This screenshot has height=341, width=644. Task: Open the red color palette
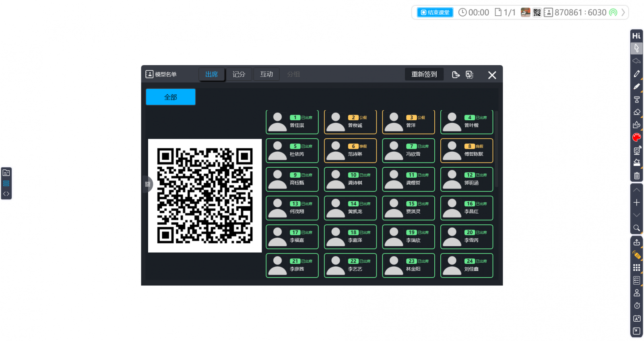click(x=636, y=138)
